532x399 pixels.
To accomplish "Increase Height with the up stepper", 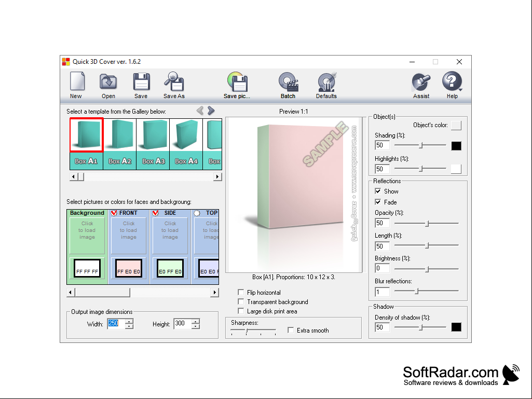I will [196, 321].
